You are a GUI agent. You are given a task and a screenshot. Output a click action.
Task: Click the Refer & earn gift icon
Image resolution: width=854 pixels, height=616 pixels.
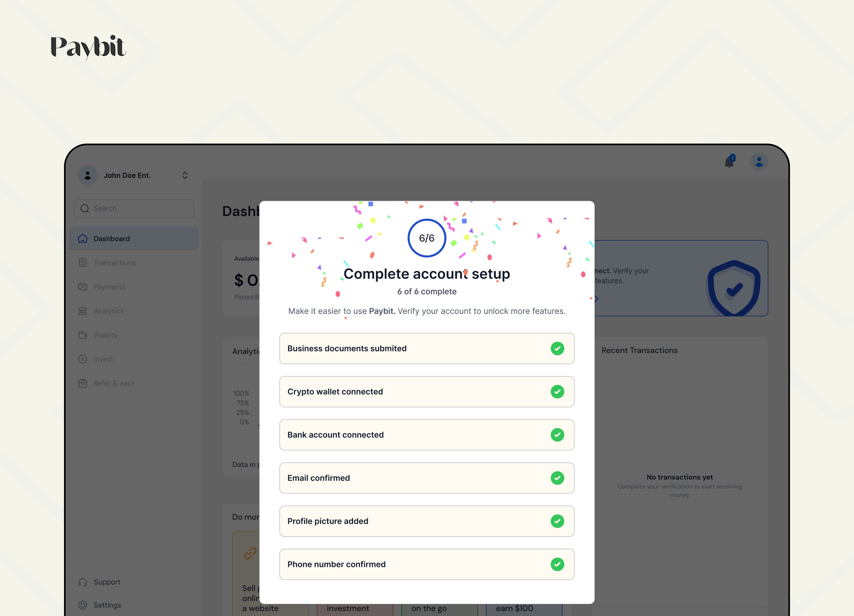click(x=83, y=383)
